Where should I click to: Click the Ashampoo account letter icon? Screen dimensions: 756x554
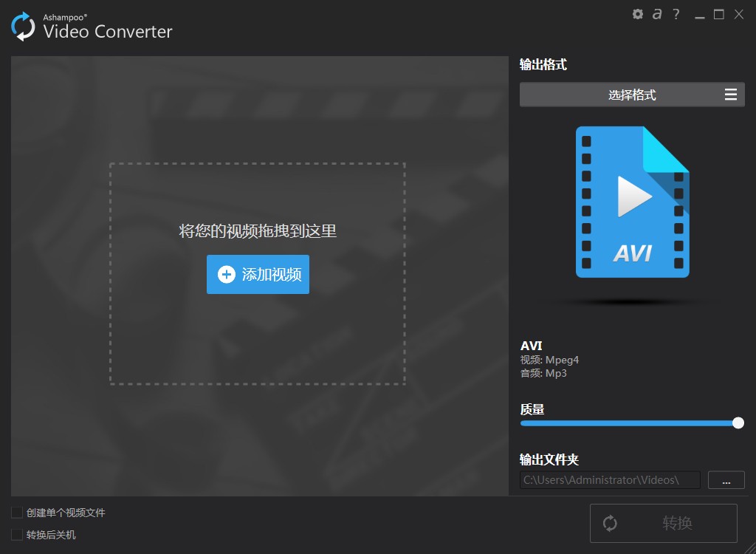[x=656, y=13]
